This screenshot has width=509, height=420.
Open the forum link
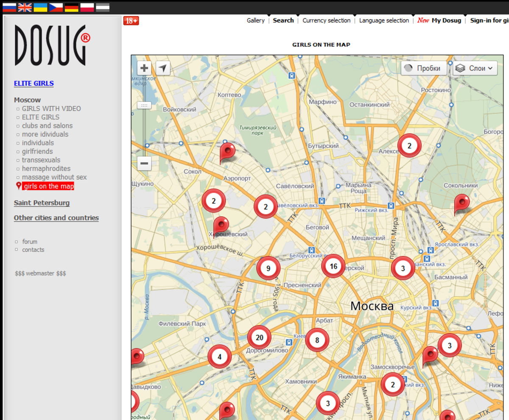pyautogui.click(x=30, y=242)
